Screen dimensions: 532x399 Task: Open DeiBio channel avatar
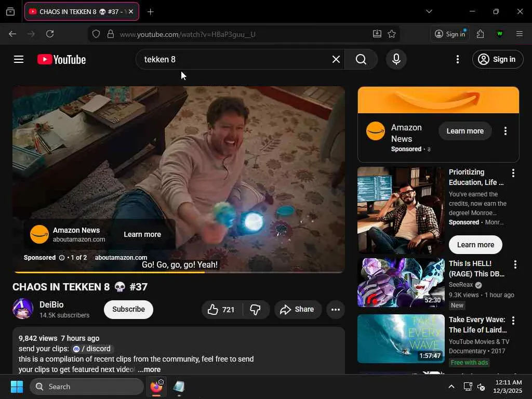point(23,309)
